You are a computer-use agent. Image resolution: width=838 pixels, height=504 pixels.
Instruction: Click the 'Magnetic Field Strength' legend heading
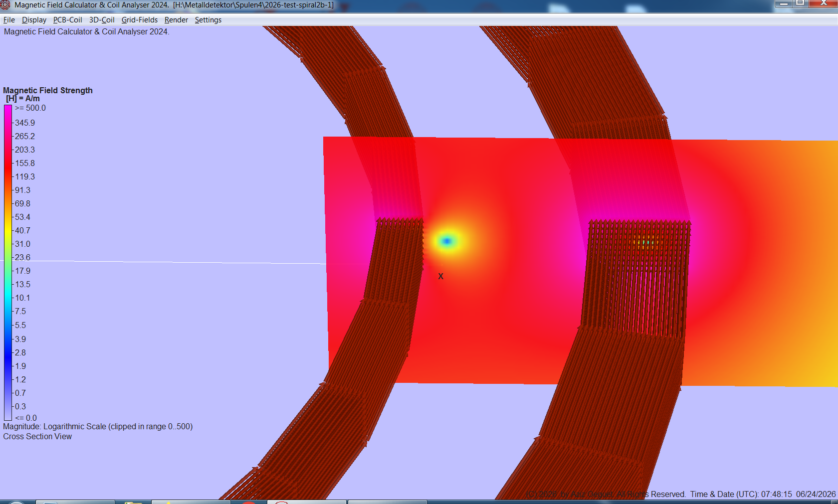[48, 90]
